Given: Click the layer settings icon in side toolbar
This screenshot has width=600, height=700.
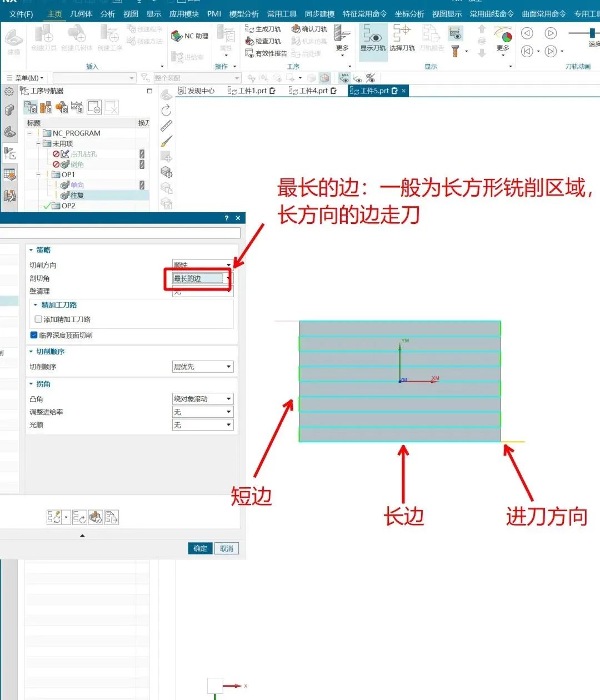Looking at the screenshot, I should (166, 172).
